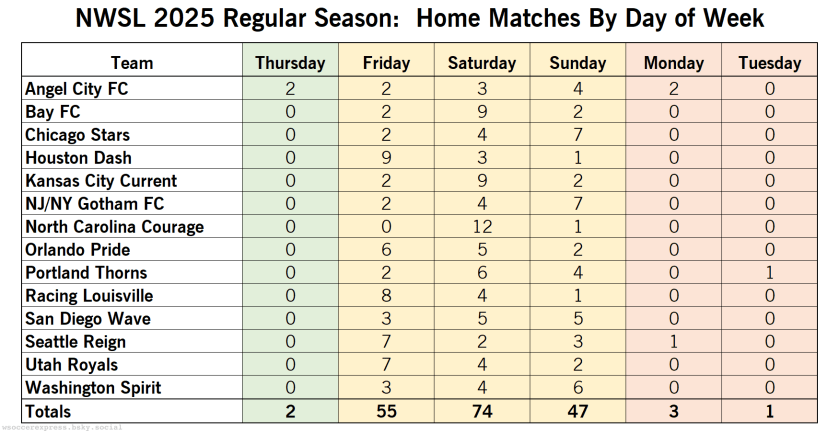Click North Carolina Courage's Saturday value 12

click(482, 227)
